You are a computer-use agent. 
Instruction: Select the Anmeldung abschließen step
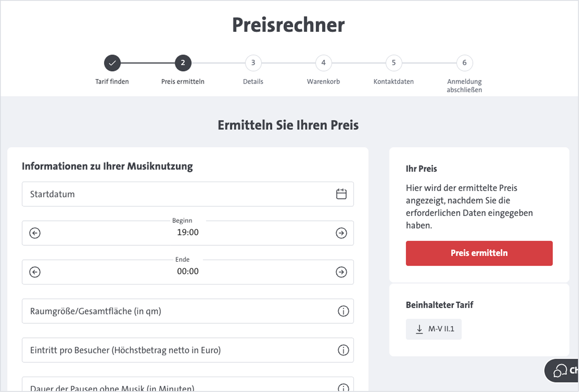point(464,63)
